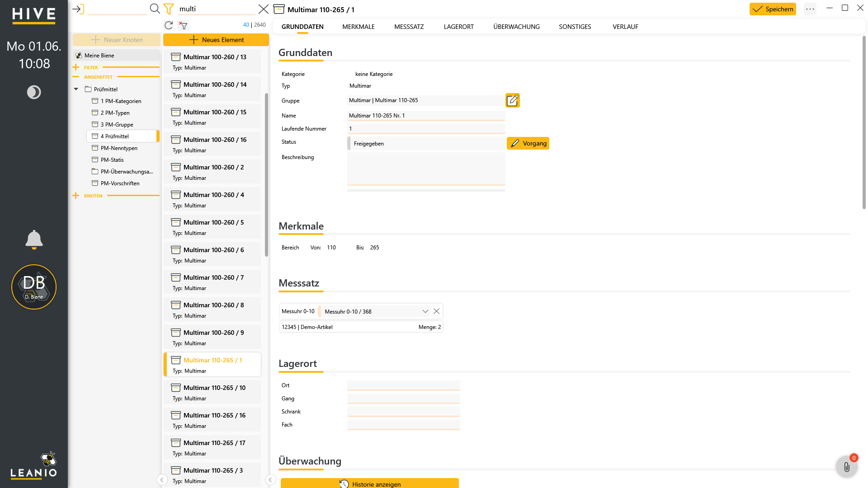Reset filters with crossed funnel icon
868x488 pixels.
click(x=183, y=25)
